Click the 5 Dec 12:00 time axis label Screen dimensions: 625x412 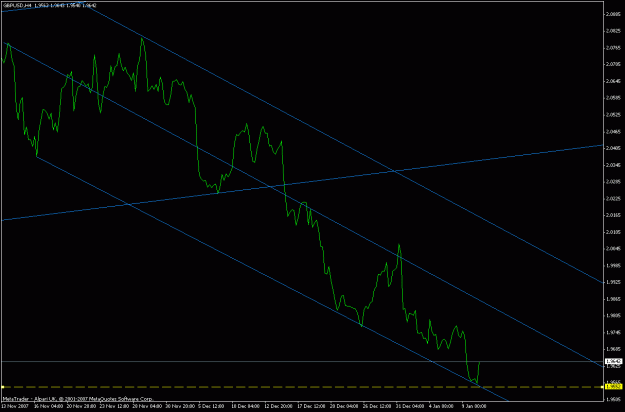click(x=212, y=406)
